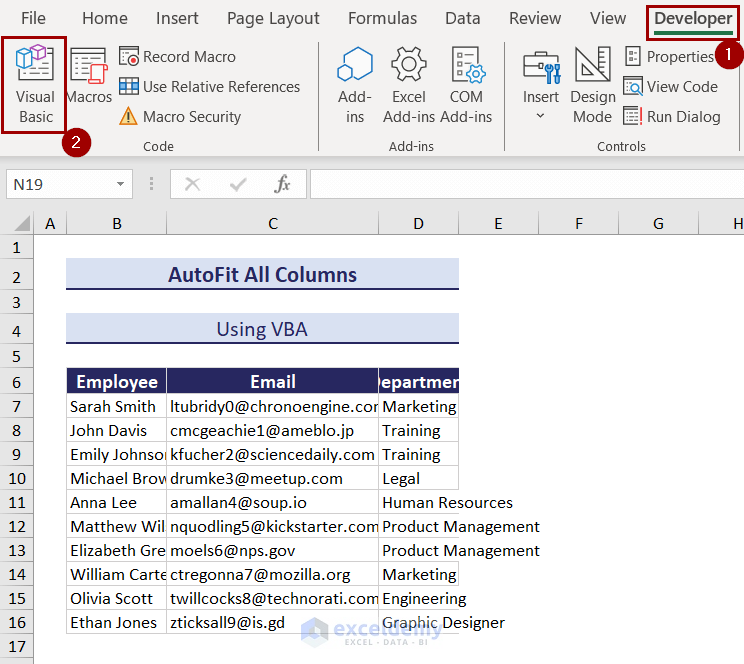744x664 pixels.
Task: Select column E header
Action: 498,224
